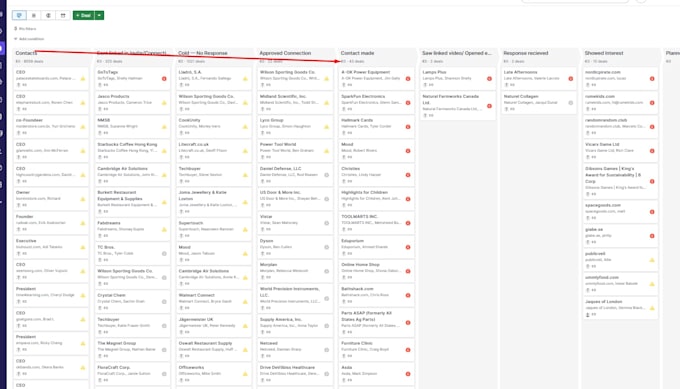
Task: Expand the Add condition option
Action: (x=29, y=39)
